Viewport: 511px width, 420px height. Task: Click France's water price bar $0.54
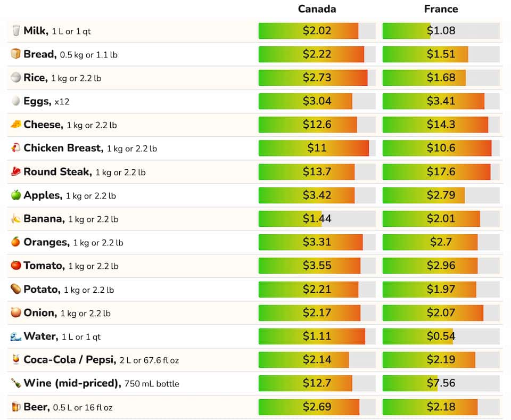(441, 336)
